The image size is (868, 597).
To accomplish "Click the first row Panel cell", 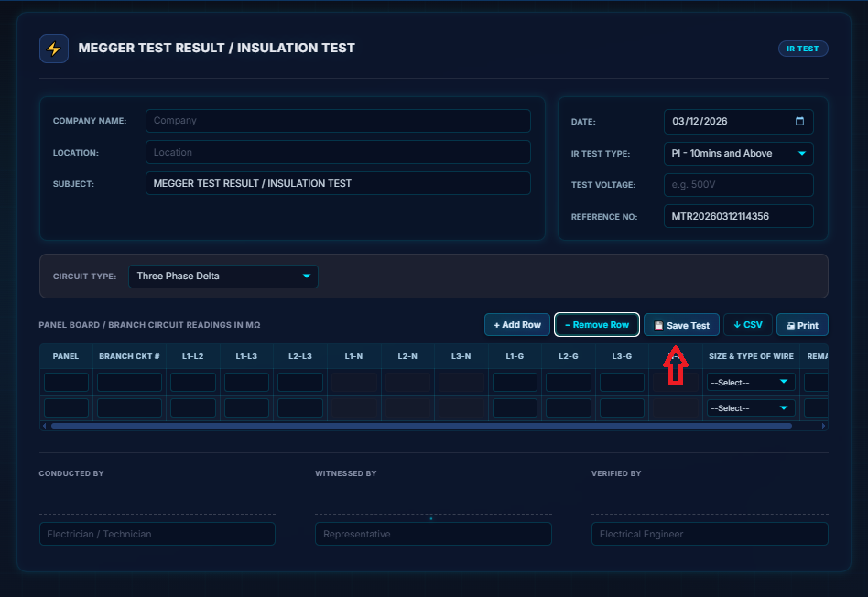I will 66,383.
